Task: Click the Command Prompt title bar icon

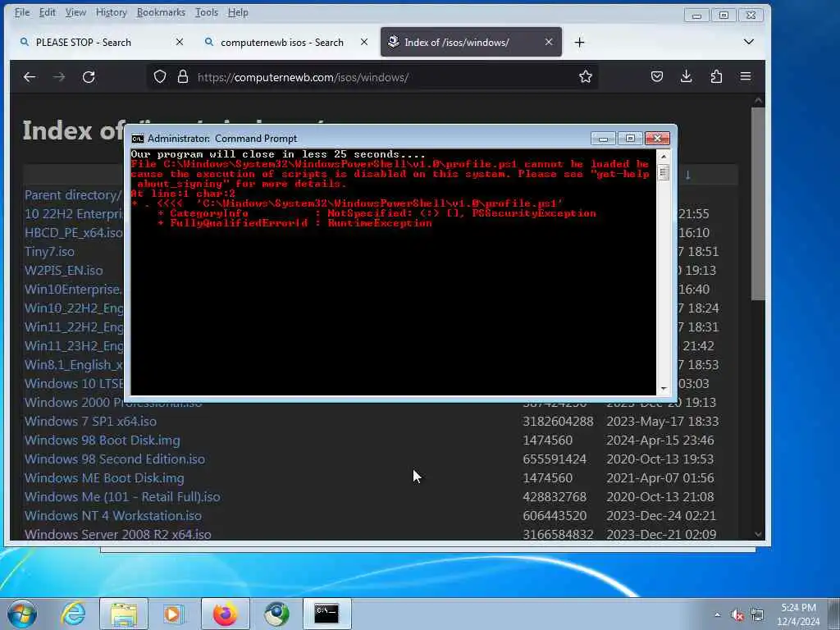Action: coord(138,139)
